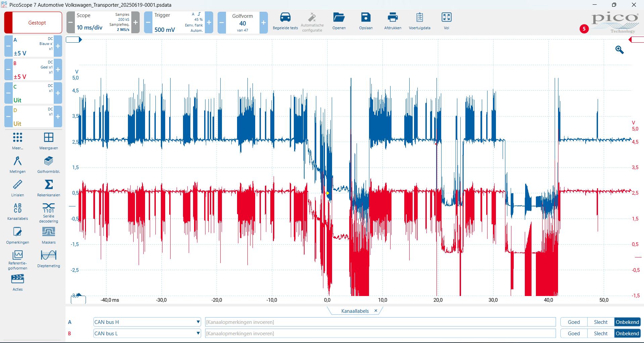Viewport: 644px width, 343px height.
Task: Increase the timebase with Scope plus button
Action: click(135, 22)
